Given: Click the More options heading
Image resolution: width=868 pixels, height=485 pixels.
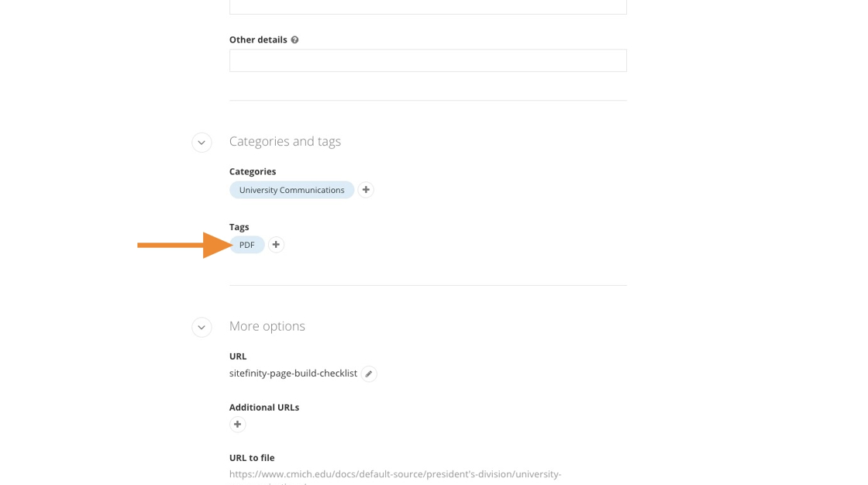Looking at the screenshot, I should pyautogui.click(x=267, y=326).
